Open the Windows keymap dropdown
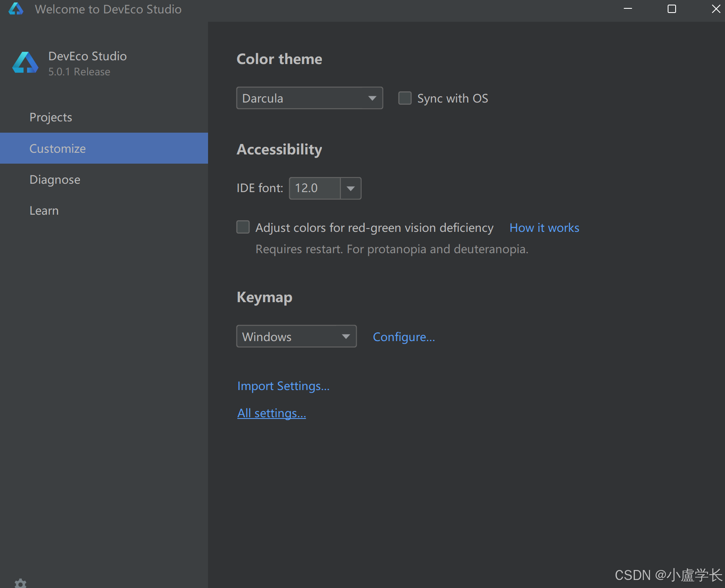The height and width of the screenshot is (588, 725). 296,336
